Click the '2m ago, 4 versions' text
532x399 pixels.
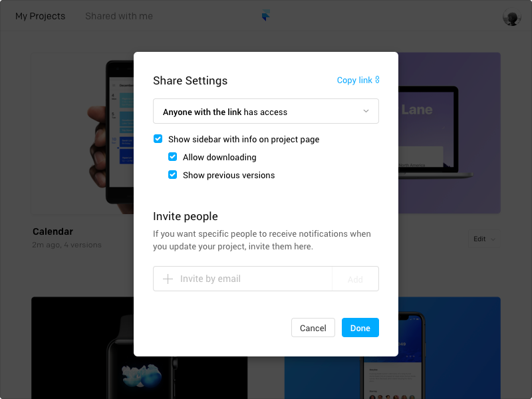67,245
